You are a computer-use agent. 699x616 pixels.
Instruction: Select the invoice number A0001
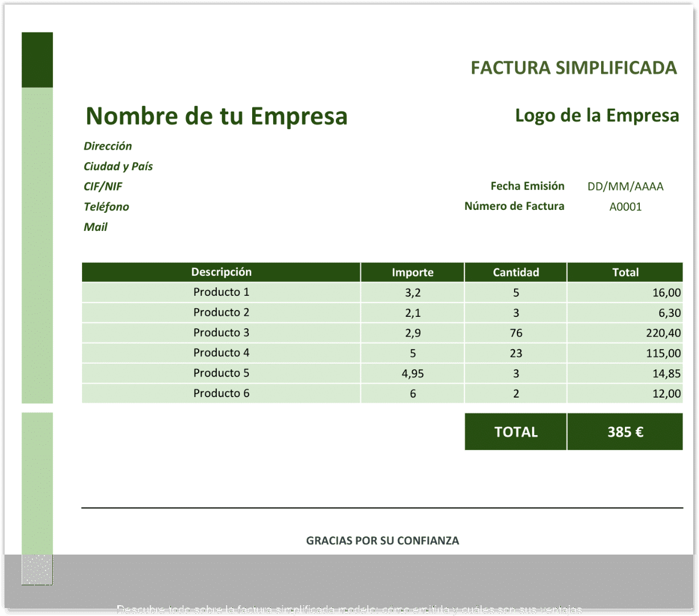[x=626, y=207]
